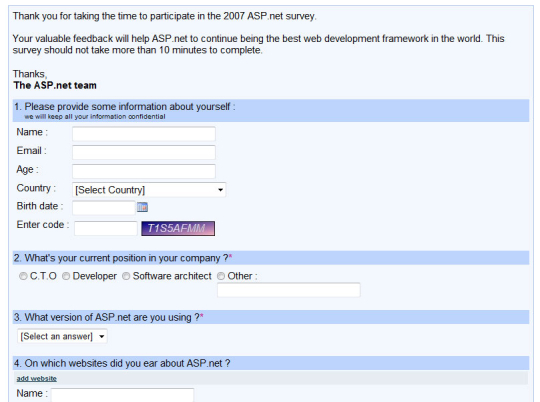Click into the Email text field

(144, 152)
